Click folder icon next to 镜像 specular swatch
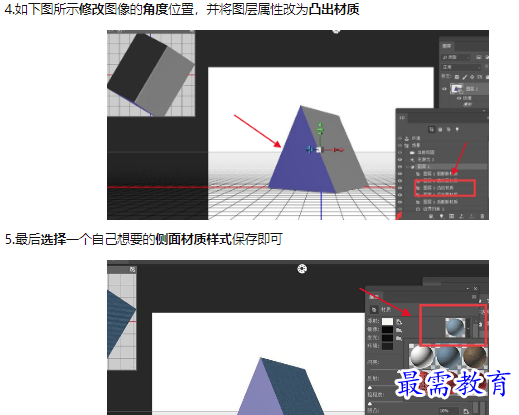 tap(399, 330)
